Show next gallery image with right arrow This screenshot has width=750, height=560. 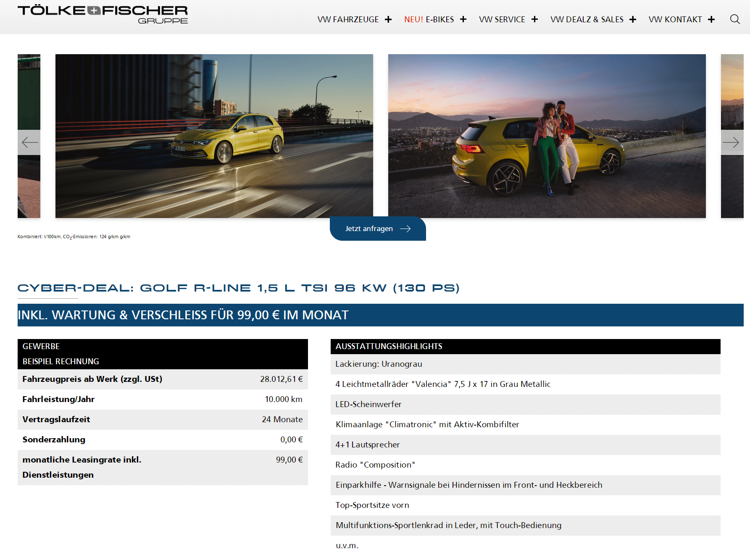coord(732,142)
